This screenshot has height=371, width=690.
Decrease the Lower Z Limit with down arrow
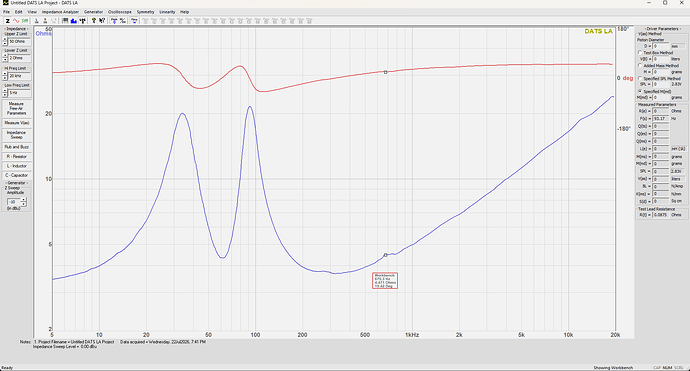(x=5, y=60)
